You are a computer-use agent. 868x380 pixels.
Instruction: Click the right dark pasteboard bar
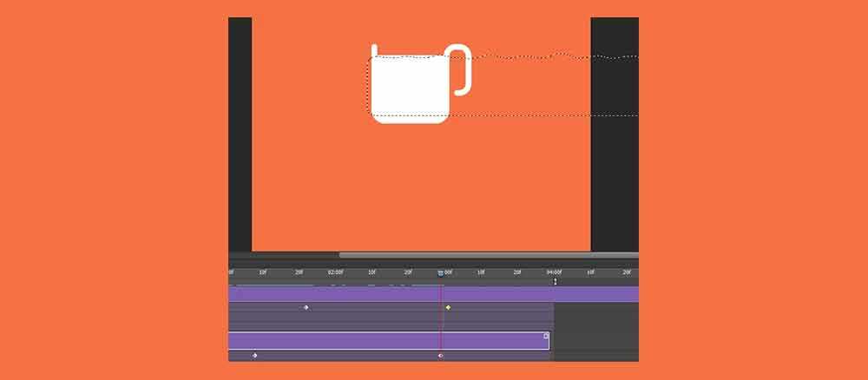point(615,130)
